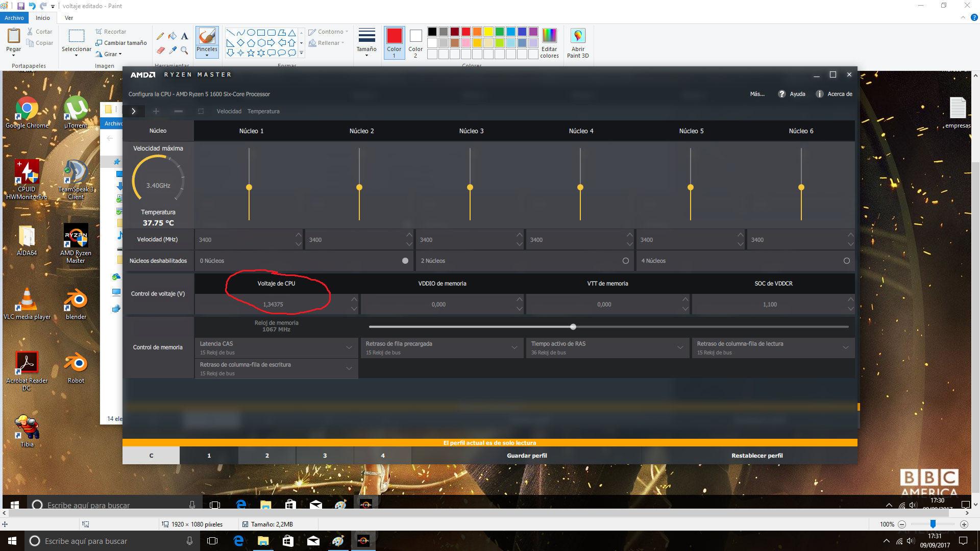This screenshot has width=980, height=551.
Task: Click Guardar perfil button
Action: tap(527, 456)
